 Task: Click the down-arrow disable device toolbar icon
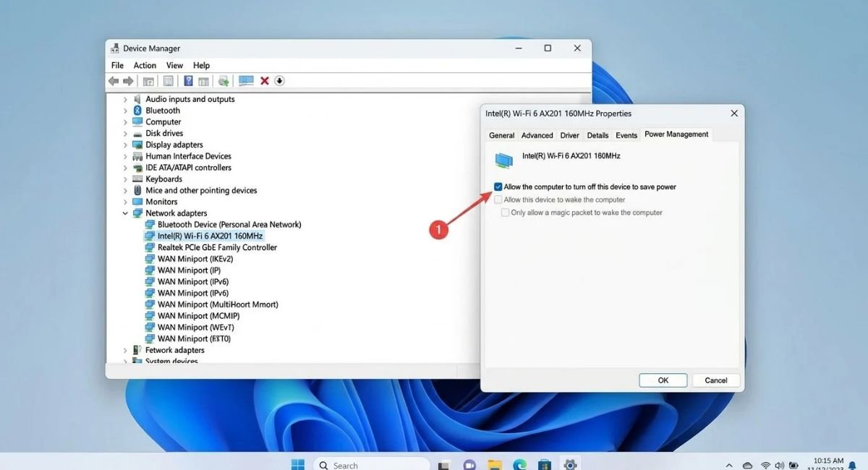280,81
